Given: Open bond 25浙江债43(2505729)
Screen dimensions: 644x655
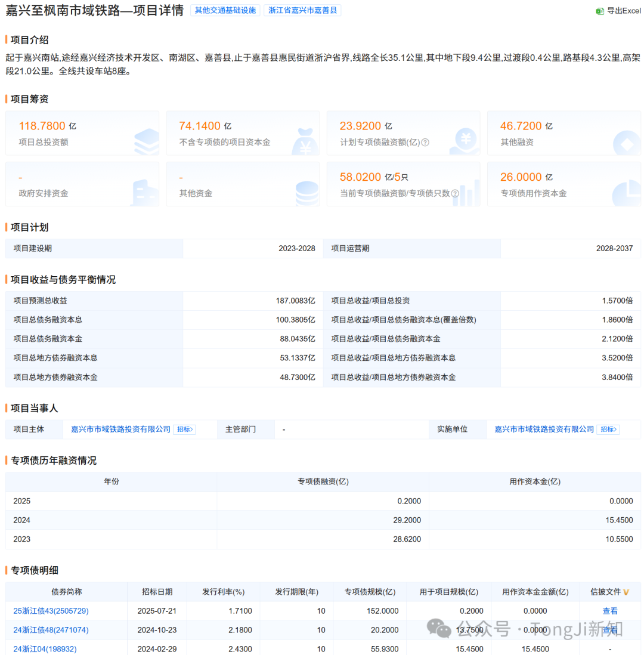Looking at the screenshot, I should [x=51, y=611].
